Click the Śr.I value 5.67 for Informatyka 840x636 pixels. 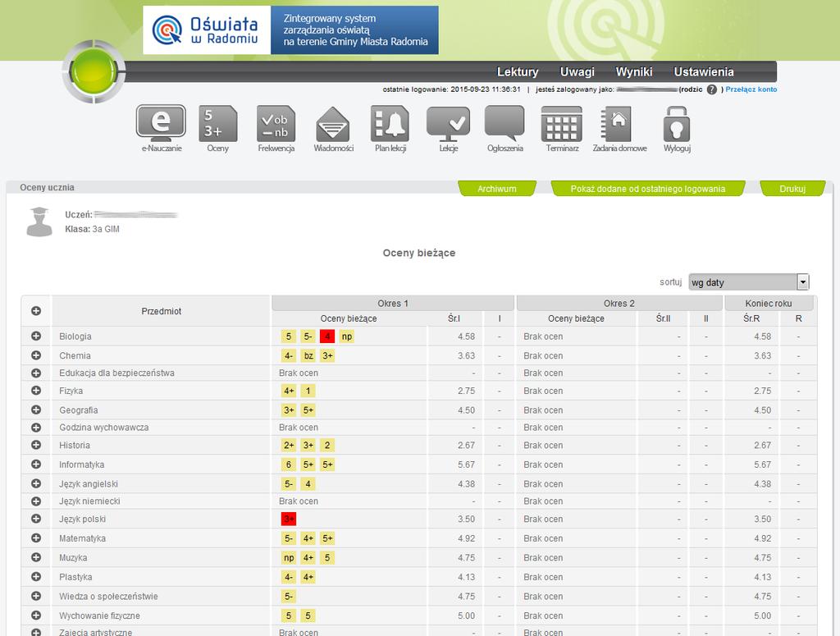tap(466, 464)
